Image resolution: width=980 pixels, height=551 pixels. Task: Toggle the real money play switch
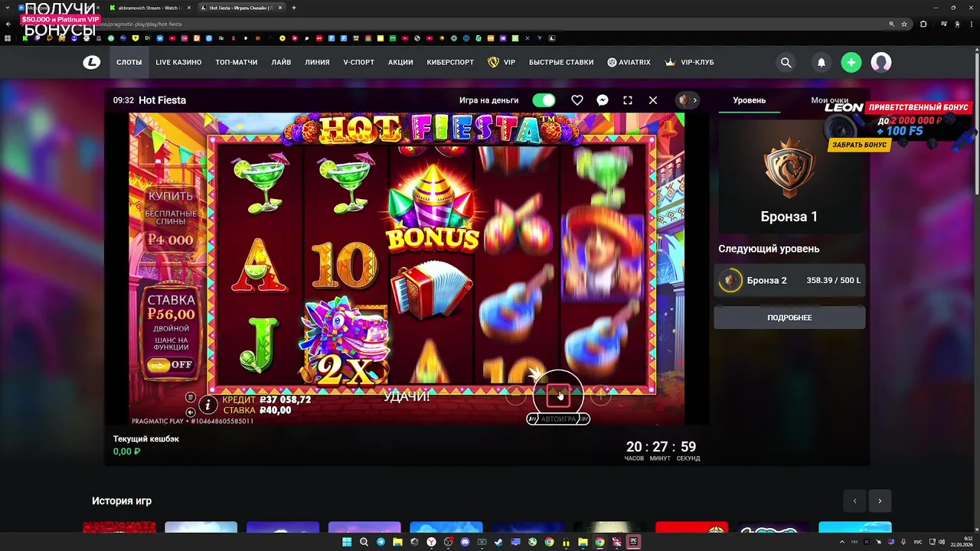(544, 100)
